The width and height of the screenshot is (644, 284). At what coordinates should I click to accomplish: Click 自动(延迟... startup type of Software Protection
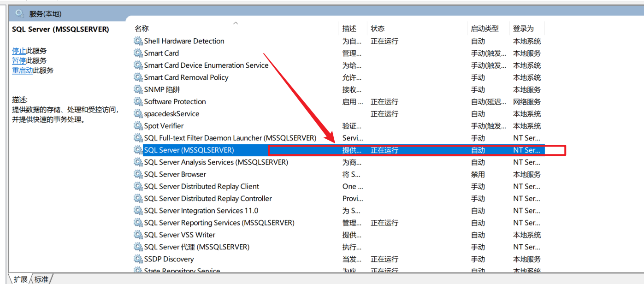(489, 101)
